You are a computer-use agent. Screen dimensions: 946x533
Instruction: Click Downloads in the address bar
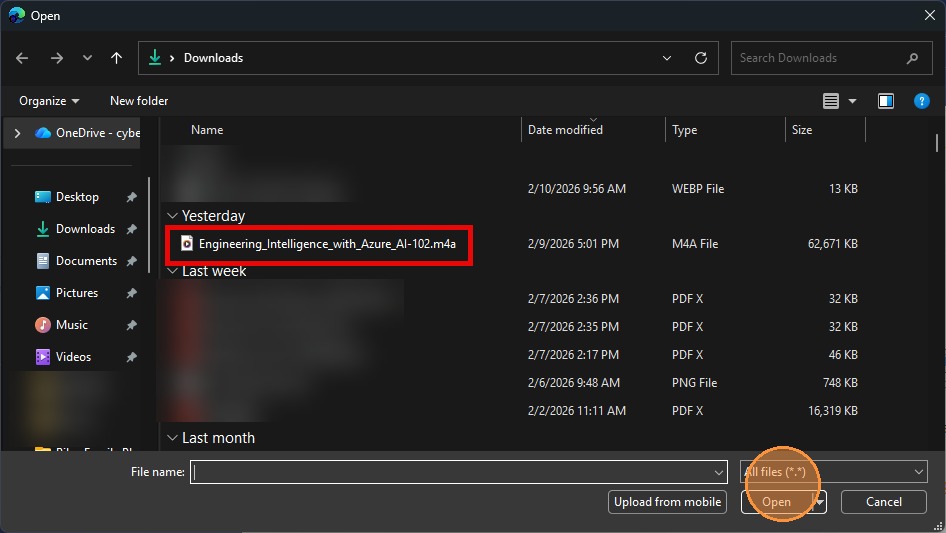tap(214, 58)
